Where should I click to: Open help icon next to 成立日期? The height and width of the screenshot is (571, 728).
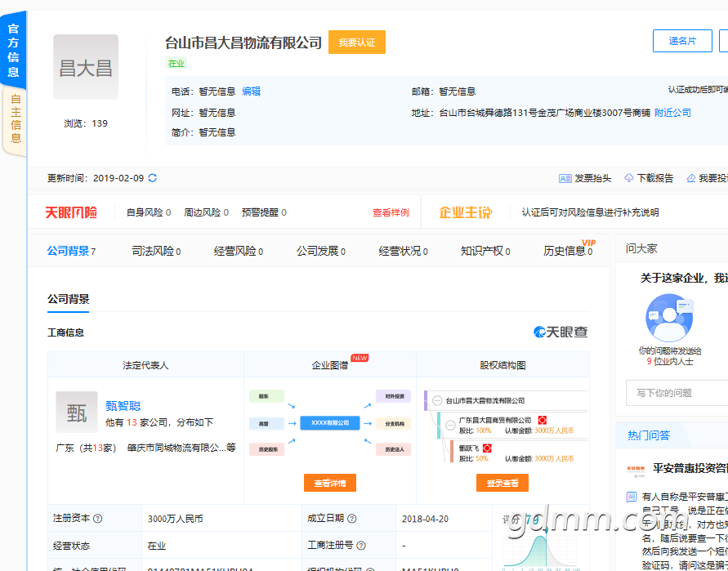(x=352, y=519)
